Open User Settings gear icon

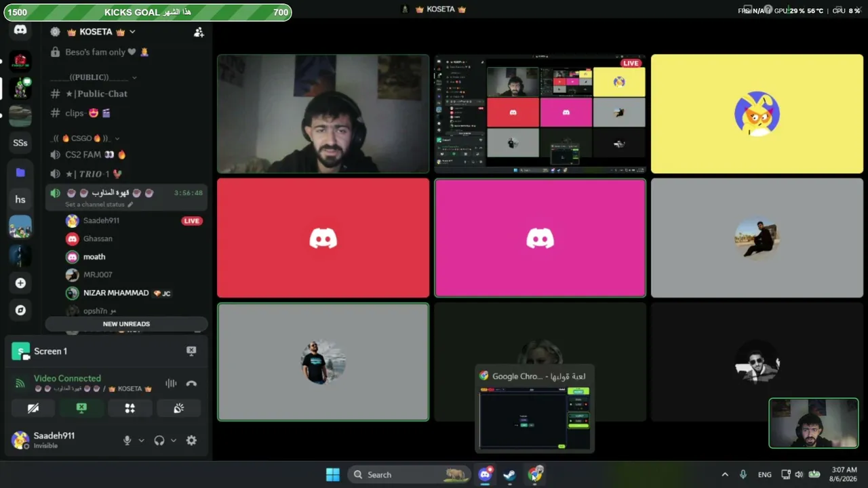click(191, 440)
